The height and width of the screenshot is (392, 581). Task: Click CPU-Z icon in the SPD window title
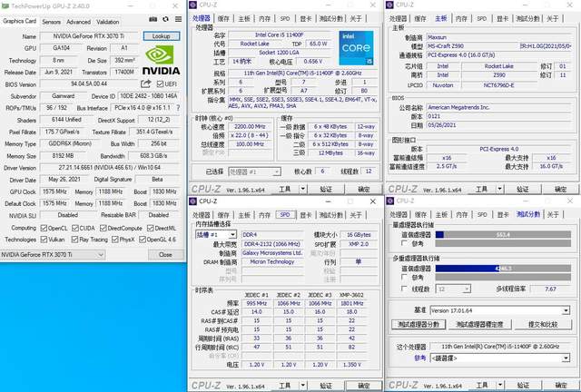click(192, 201)
